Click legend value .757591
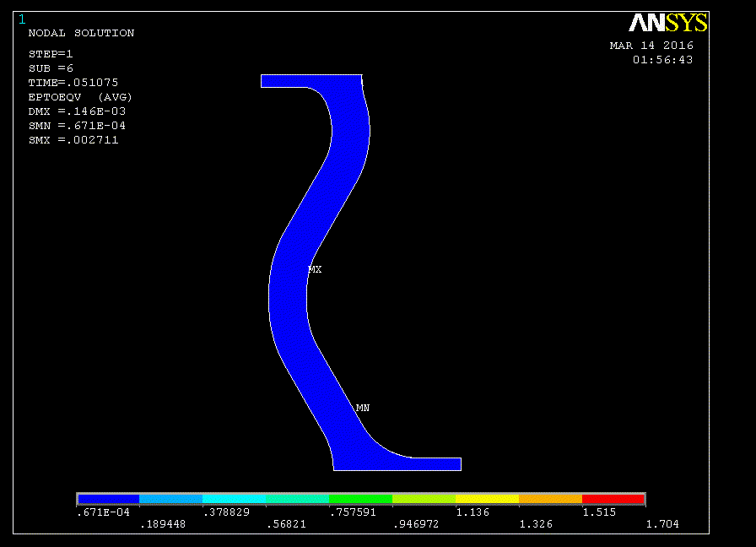 point(353,512)
